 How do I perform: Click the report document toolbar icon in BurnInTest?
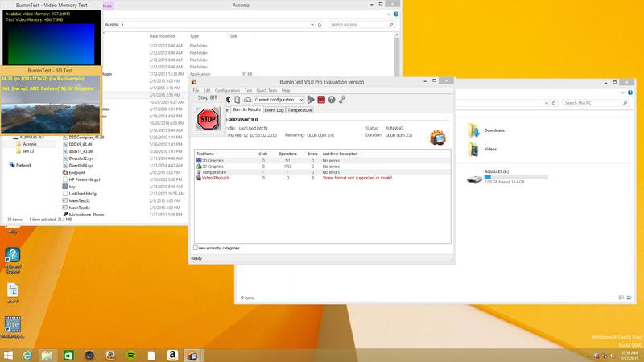[x=237, y=100]
